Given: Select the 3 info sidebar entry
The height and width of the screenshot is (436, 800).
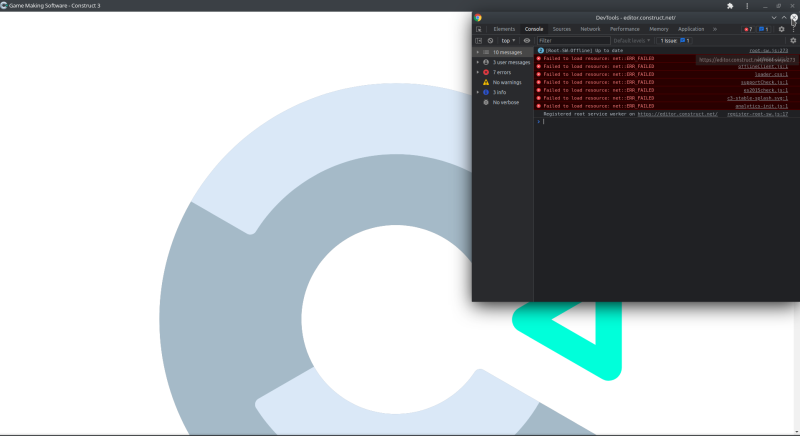Looking at the screenshot, I should pos(503,92).
